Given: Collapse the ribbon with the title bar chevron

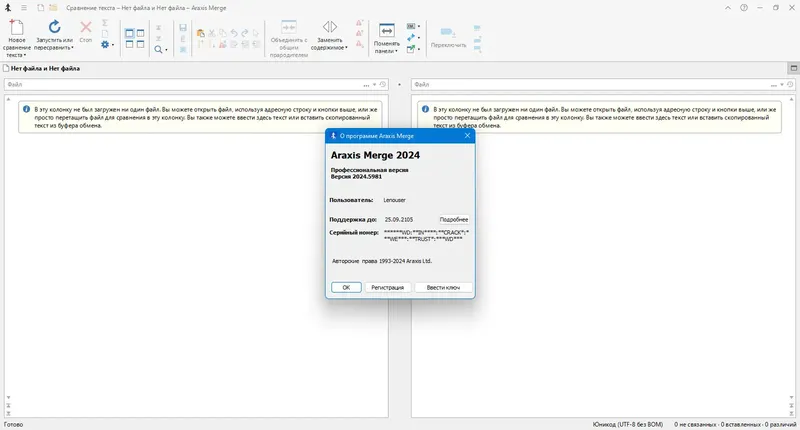Looking at the screenshot, I should (728, 8).
